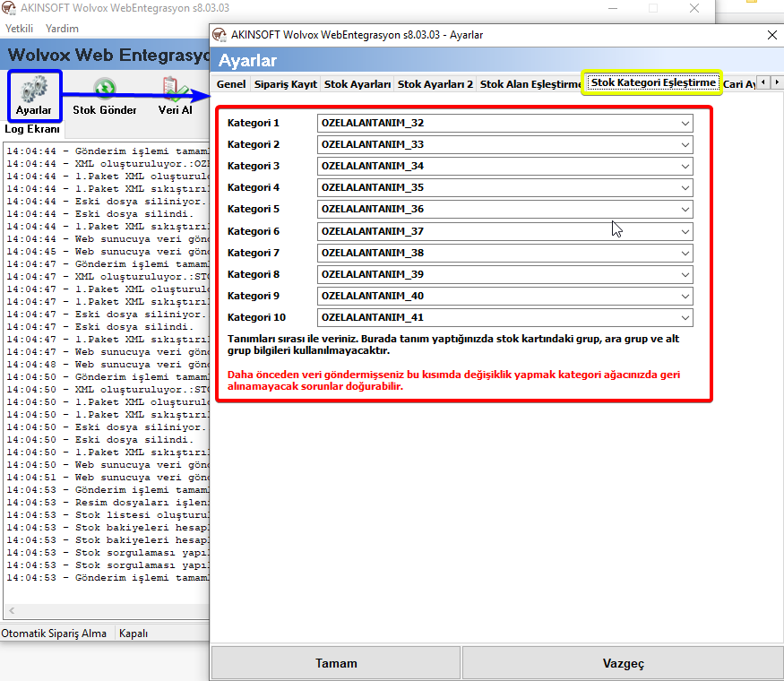The height and width of the screenshot is (681, 784).
Task: Expand the Kategori 1 dropdown arrow
Action: 685,124
